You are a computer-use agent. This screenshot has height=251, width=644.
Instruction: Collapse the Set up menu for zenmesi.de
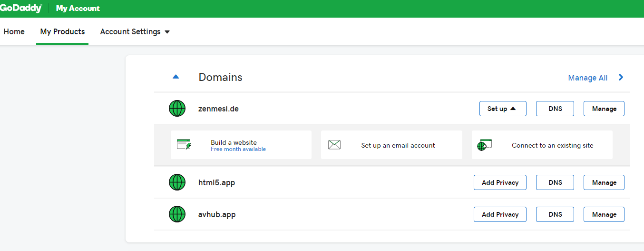[x=502, y=109]
